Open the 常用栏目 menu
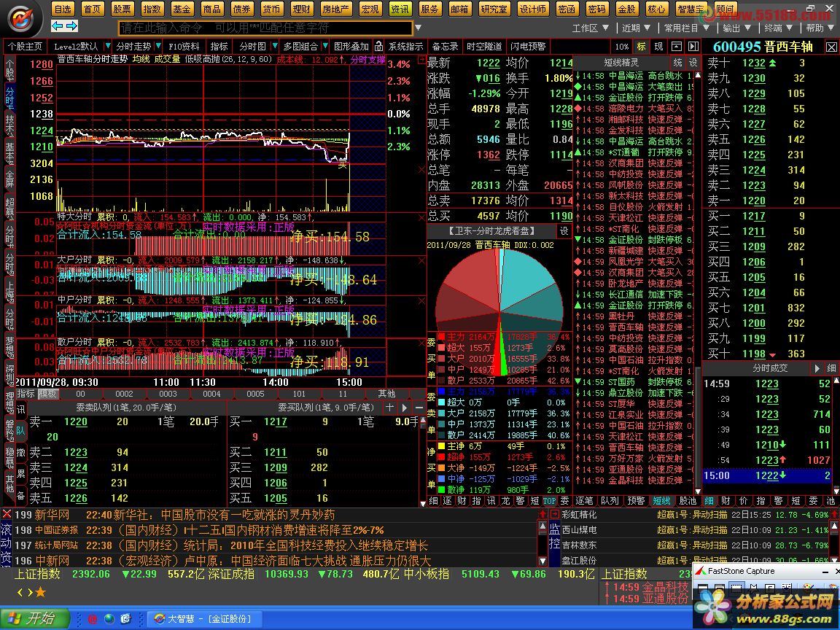 (x=686, y=27)
